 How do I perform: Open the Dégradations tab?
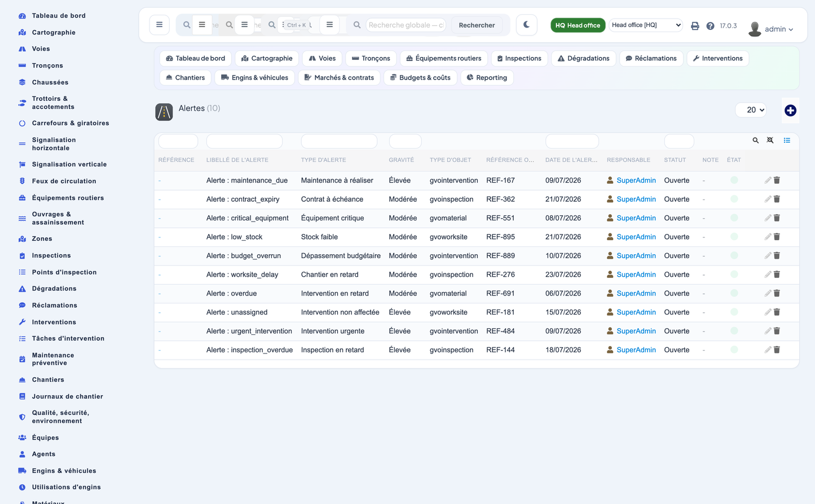583,58
